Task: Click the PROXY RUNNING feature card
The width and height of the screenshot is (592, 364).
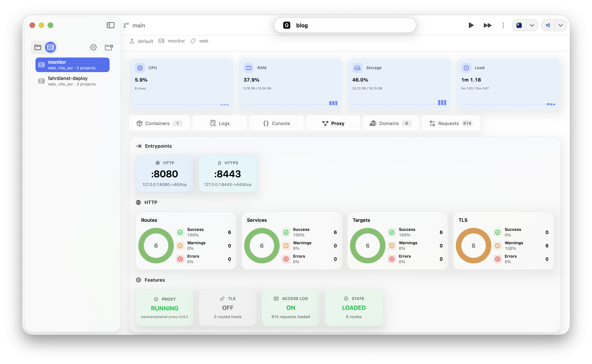Action: coord(165,308)
